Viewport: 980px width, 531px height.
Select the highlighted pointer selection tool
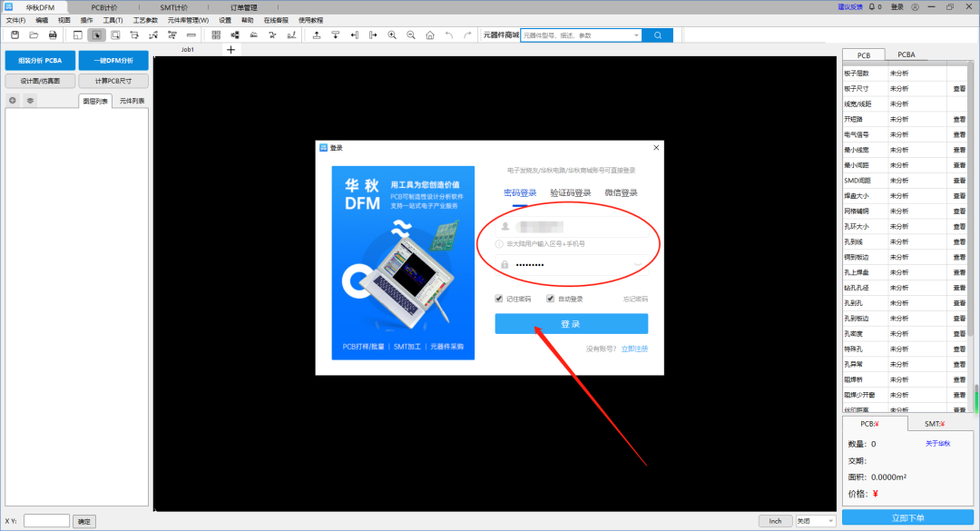(96, 35)
